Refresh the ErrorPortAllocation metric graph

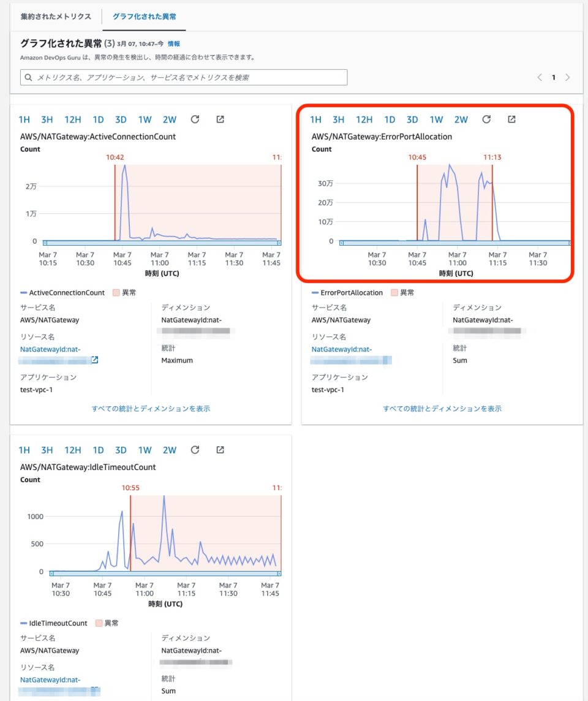pyautogui.click(x=486, y=119)
